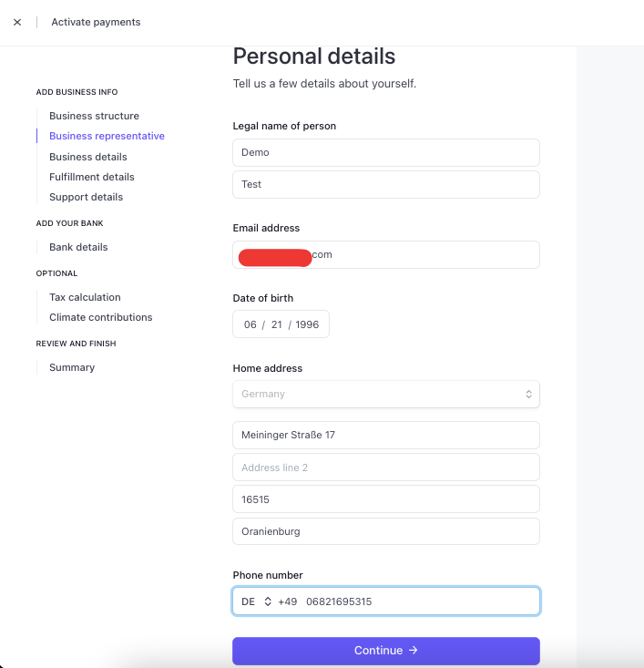This screenshot has width=644, height=668.
Task: Open Fulfillment details section
Action: 92,177
